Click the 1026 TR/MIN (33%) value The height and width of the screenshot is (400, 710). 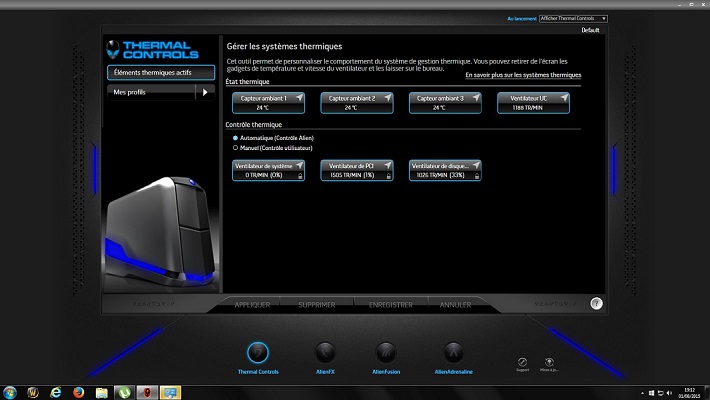440,175
